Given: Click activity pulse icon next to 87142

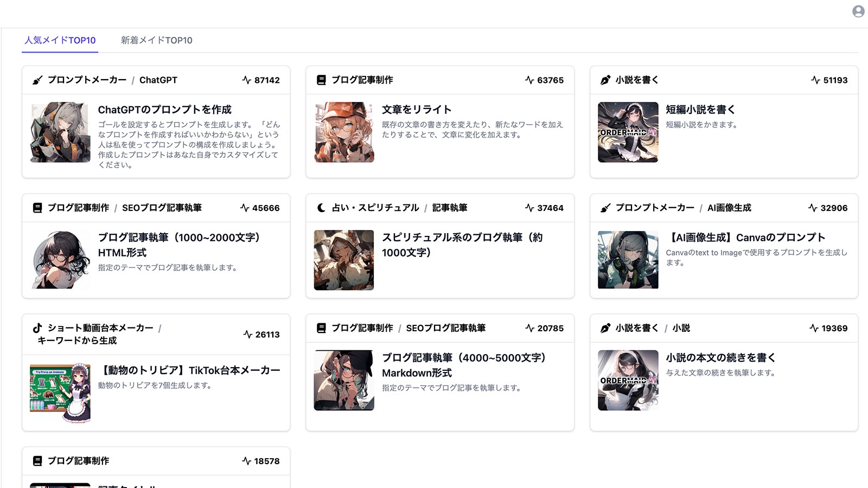Looking at the screenshot, I should click(x=246, y=80).
